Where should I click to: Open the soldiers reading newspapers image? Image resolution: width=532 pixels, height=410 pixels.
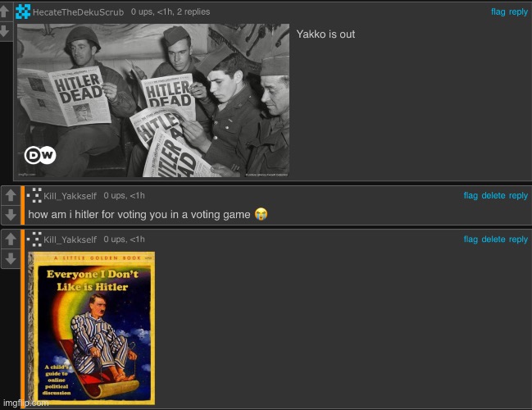[152, 100]
